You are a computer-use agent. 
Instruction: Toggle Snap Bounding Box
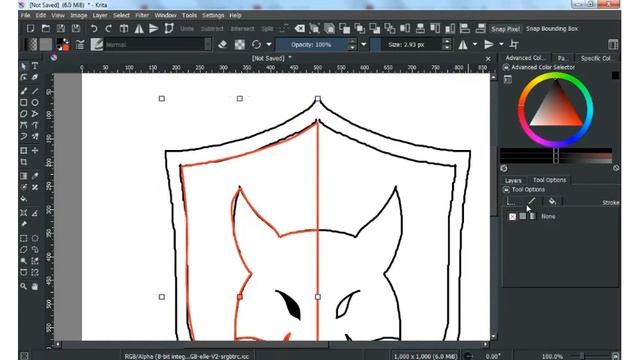point(552,29)
